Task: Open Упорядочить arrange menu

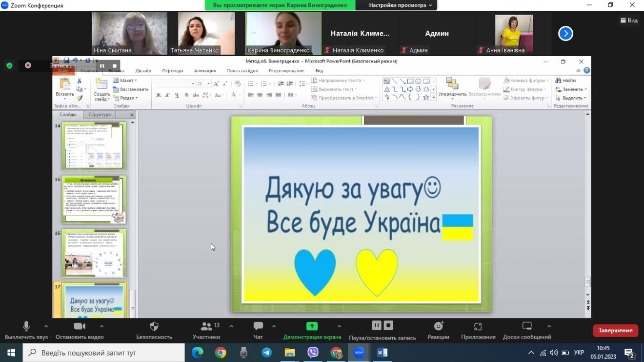Action: (452, 88)
